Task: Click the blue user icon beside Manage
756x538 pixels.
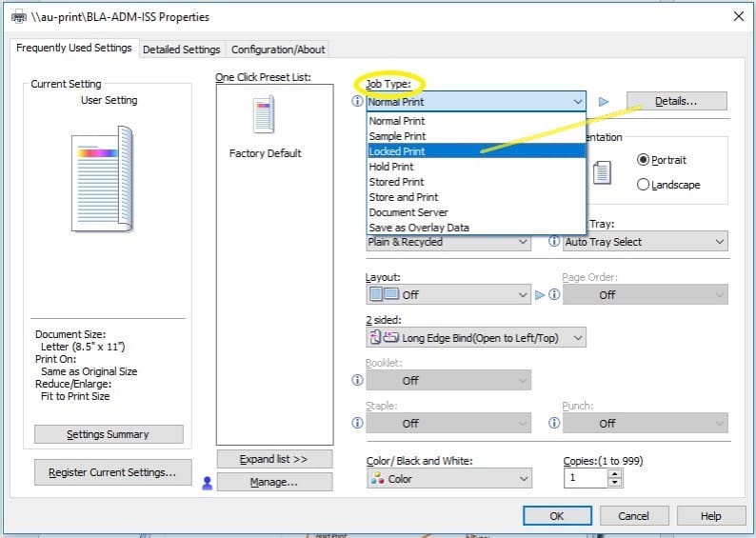Action: [x=208, y=483]
